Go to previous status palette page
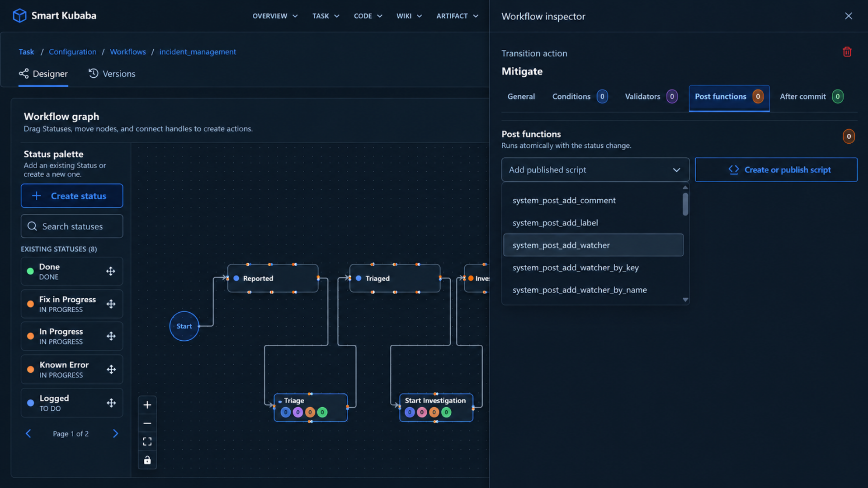Viewport: 868px width, 488px height. 28,434
